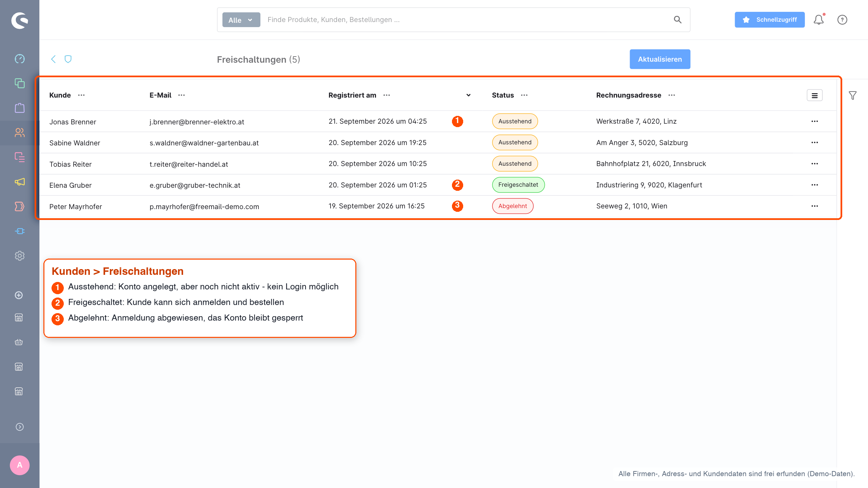Open the Customers people icon in sidebar
868x488 pixels.
coord(20,133)
